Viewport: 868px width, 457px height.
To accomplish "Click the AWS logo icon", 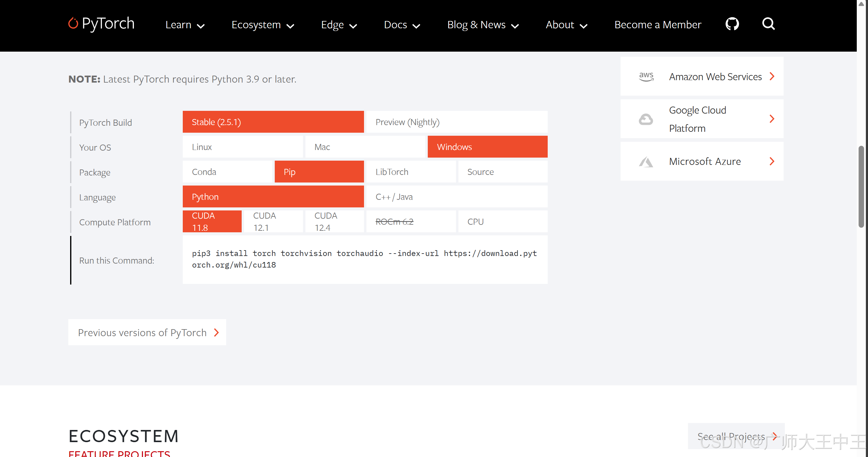I will coord(646,77).
